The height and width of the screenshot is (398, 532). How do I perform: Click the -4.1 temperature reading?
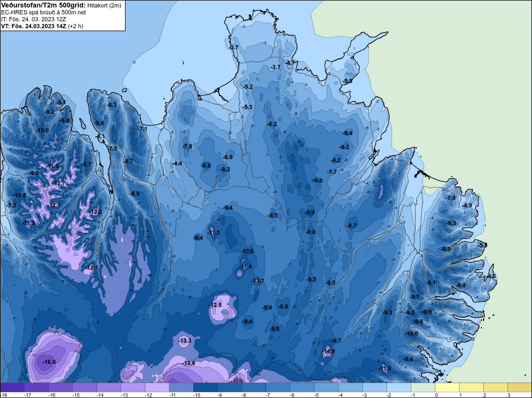[101, 136]
